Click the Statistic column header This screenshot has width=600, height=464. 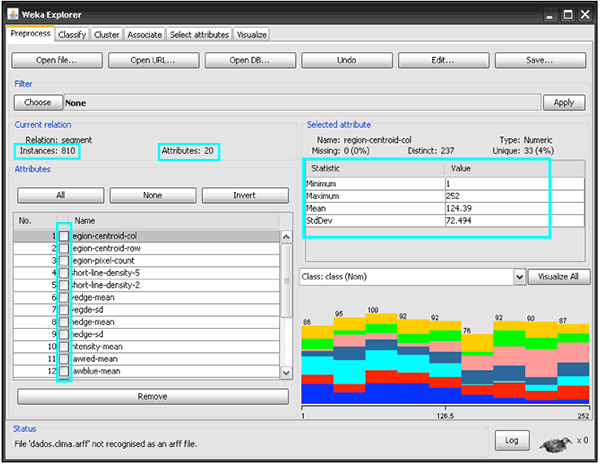point(376,169)
